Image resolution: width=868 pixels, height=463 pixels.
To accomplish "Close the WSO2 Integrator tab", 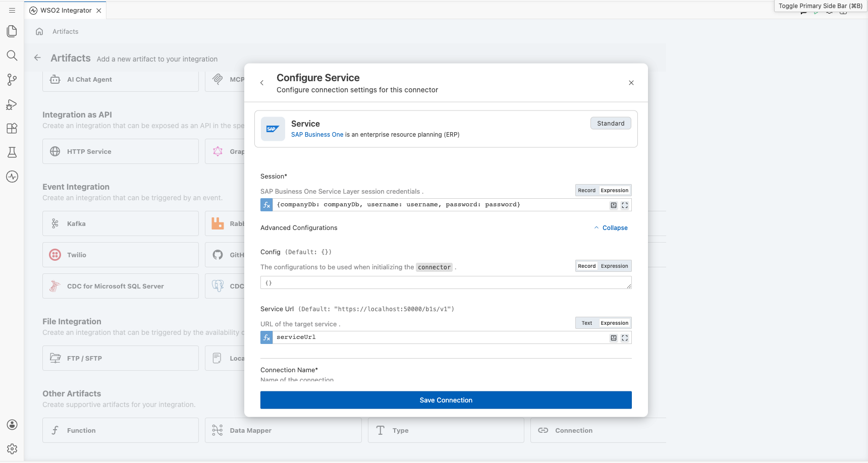I will click(99, 11).
